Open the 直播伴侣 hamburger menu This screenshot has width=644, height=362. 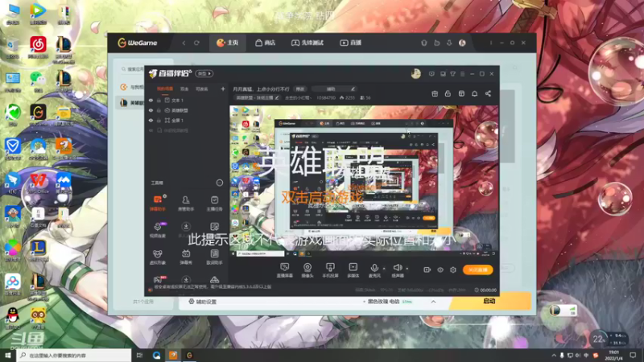click(x=462, y=74)
